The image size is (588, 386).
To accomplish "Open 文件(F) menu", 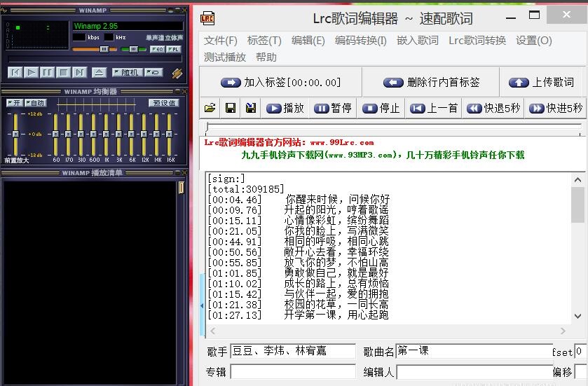I will coord(221,41).
